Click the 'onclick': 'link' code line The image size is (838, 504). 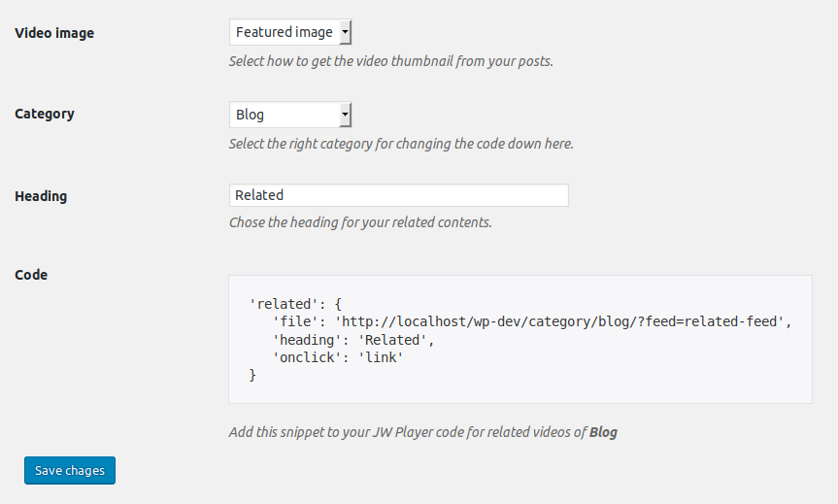(x=338, y=357)
